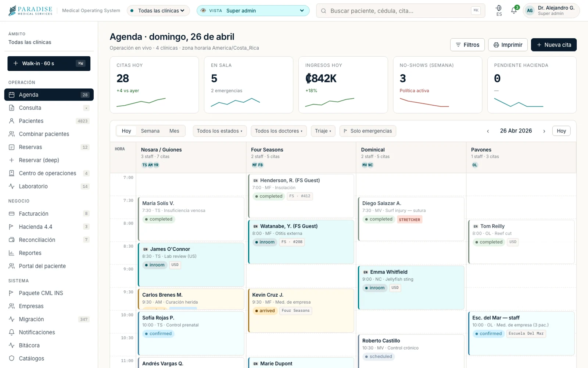The height and width of the screenshot is (368, 588).
Task: Click the Reservar (deep) plus icon
Action: point(11,160)
